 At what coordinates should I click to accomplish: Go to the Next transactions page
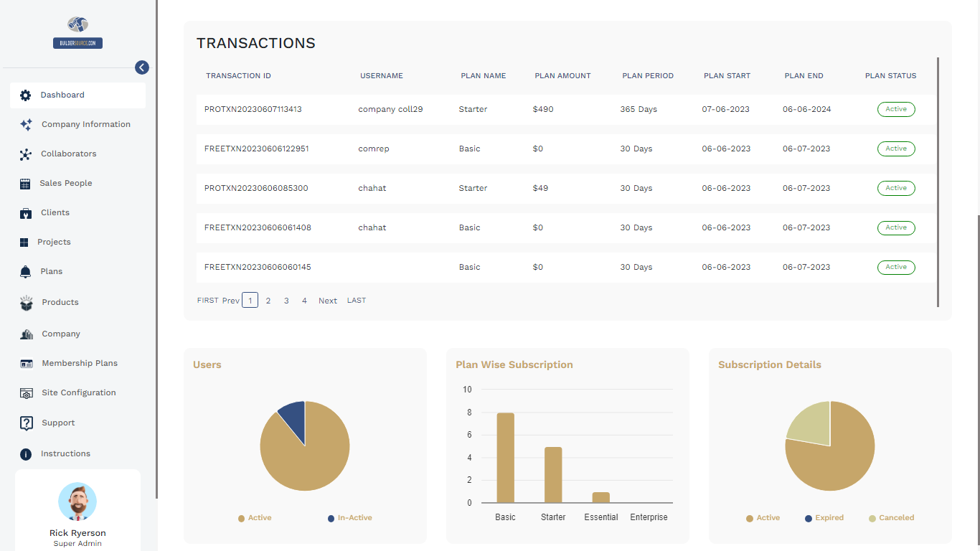(x=328, y=301)
